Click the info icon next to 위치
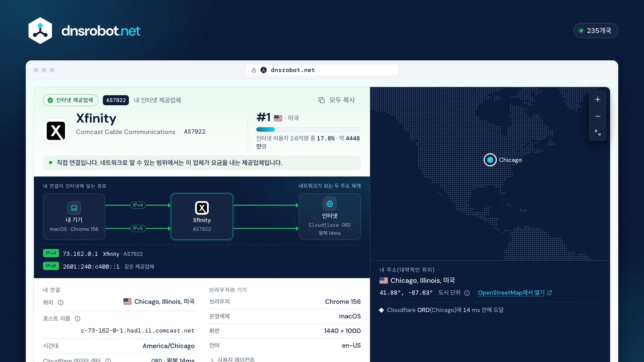 [x=61, y=302]
